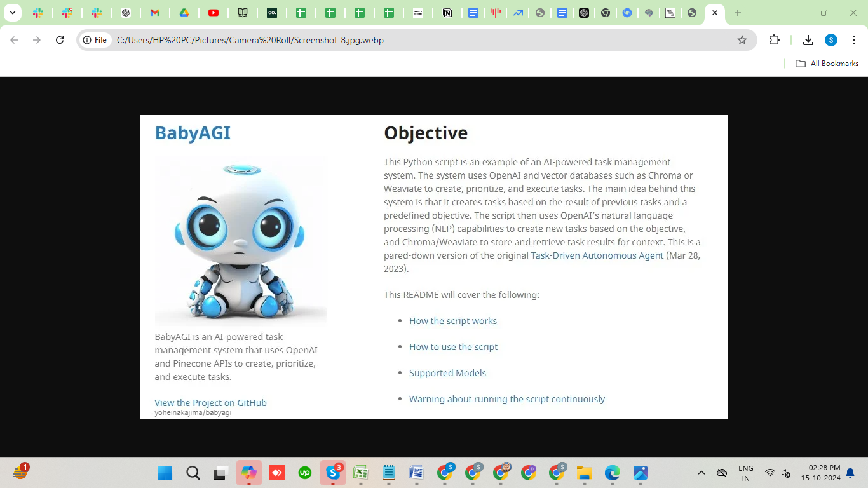Image resolution: width=868 pixels, height=488 pixels.
Task: Open File Explorer from taskbar
Action: pos(584,473)
